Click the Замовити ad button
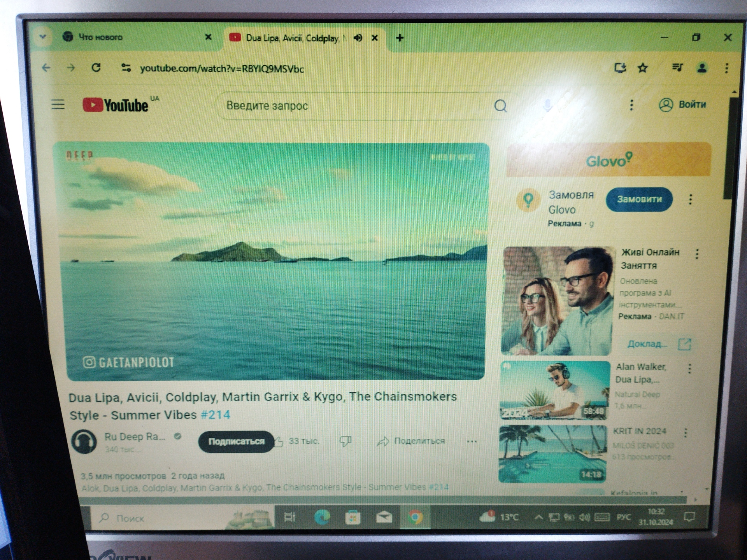The image size is (747, 560). click(639, 199)
